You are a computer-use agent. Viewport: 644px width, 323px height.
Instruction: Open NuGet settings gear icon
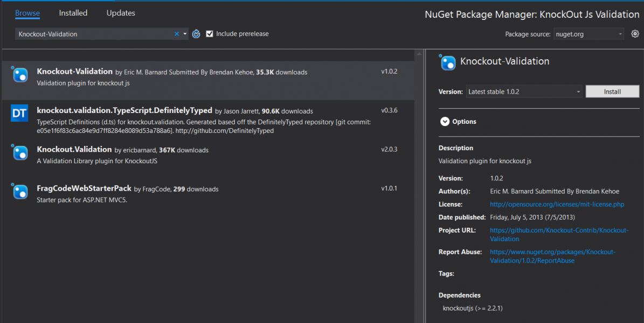[x=635, y=34]
